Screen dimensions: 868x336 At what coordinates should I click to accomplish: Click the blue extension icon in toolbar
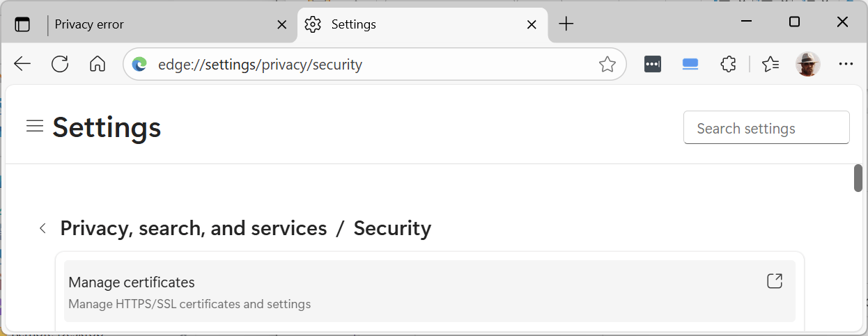tap(690, 65)
